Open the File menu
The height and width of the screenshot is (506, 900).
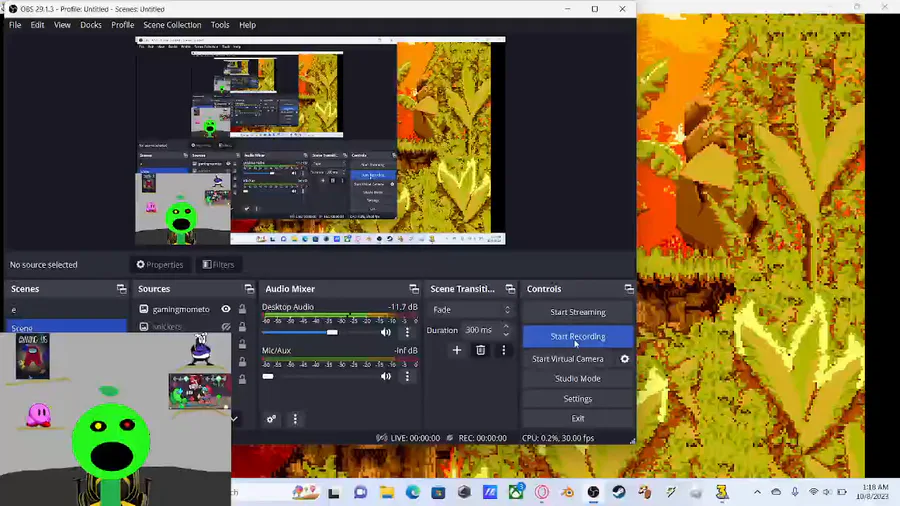[x=15, y=25]
